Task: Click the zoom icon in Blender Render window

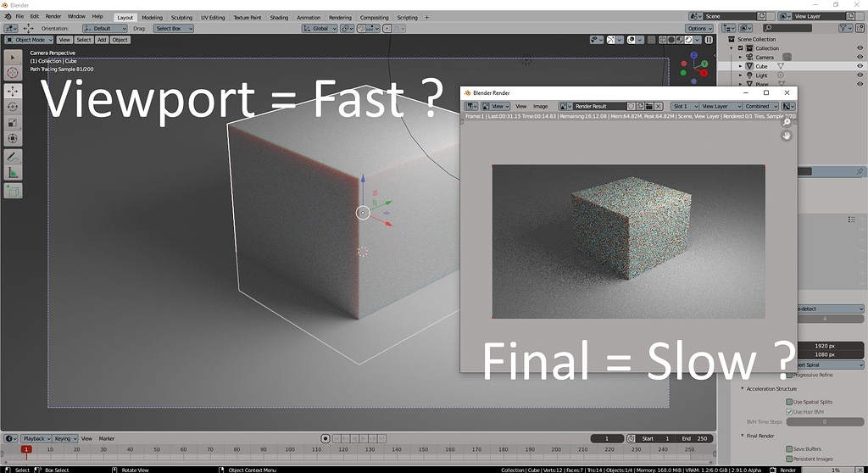Action: click(786, 122)
